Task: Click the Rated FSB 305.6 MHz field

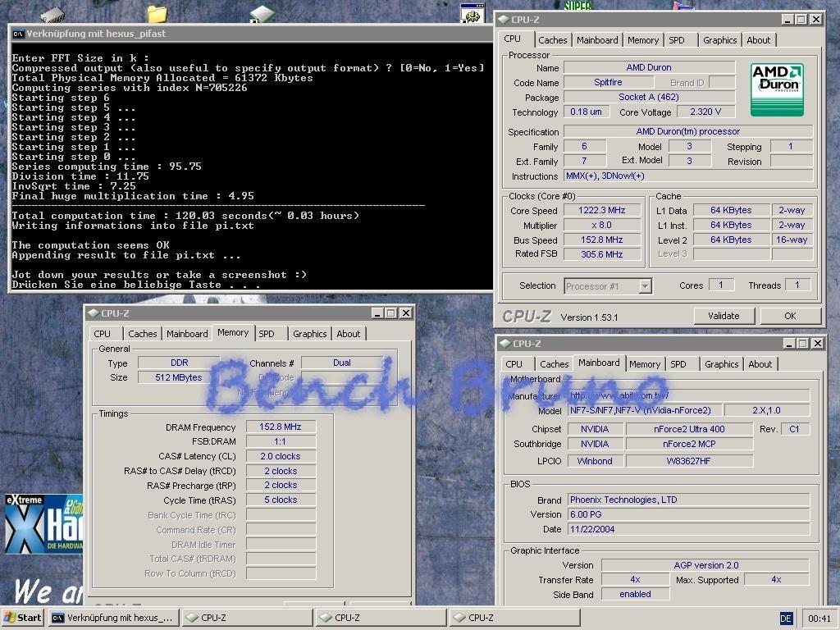Action: pyautogui.click(x=601, y=254)
